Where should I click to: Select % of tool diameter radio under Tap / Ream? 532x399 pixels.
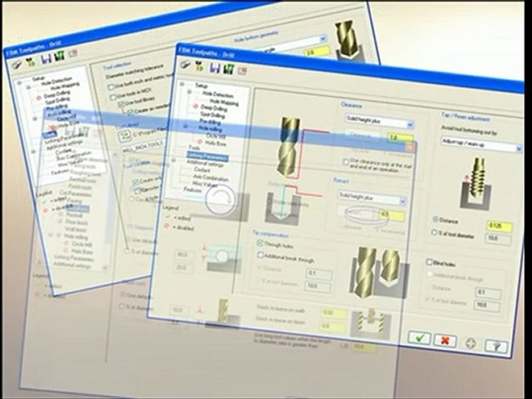pyautogui.click(x=434, y=232)
